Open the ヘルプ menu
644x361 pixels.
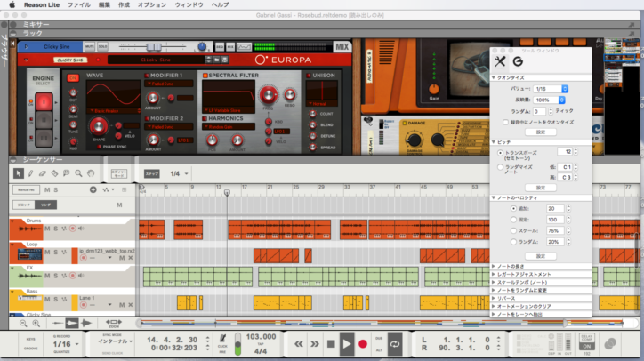pyautogui.click(x=220, y=5)
